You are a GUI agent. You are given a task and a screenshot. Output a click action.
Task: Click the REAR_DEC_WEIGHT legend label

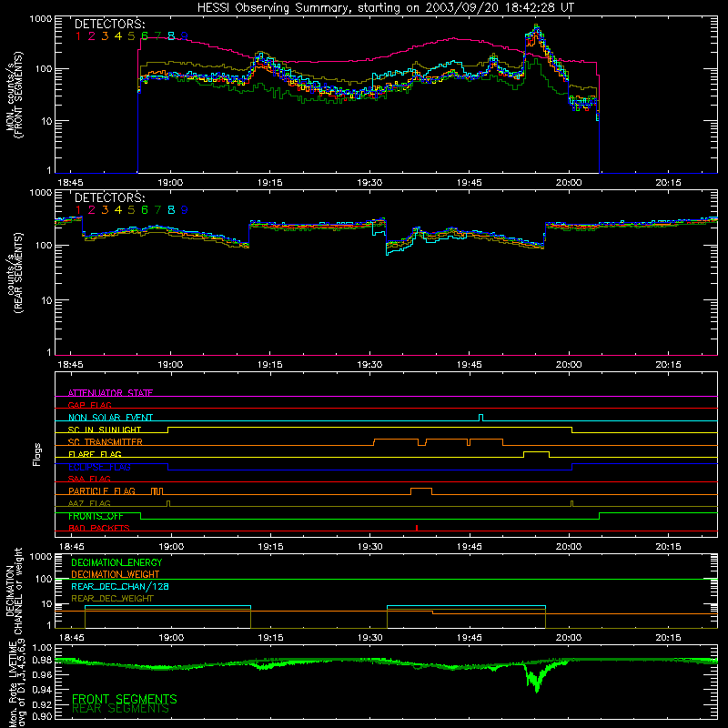coord(112,599)
